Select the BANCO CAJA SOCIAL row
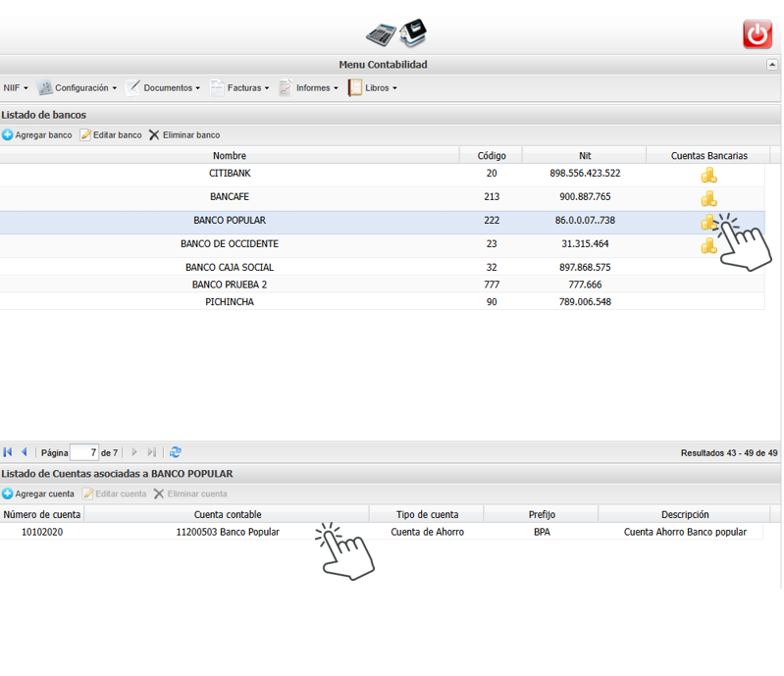Viewport: 784px width, 676px height. tap(382, 267)
